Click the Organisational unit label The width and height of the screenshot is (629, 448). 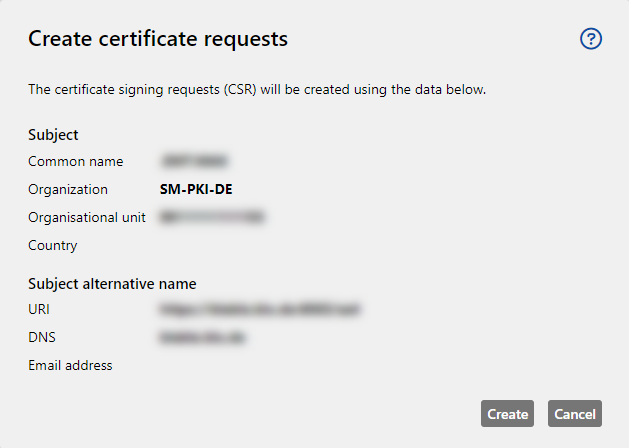point(87,217)
